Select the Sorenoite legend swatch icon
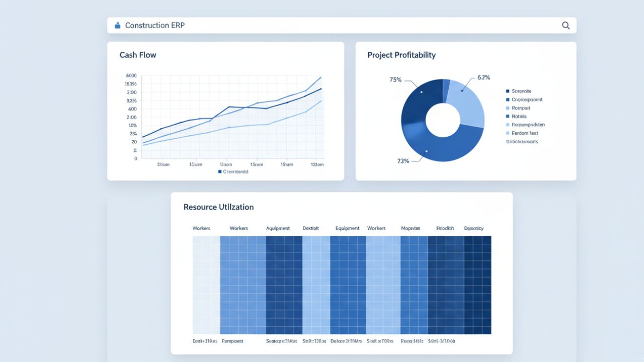 508,91
